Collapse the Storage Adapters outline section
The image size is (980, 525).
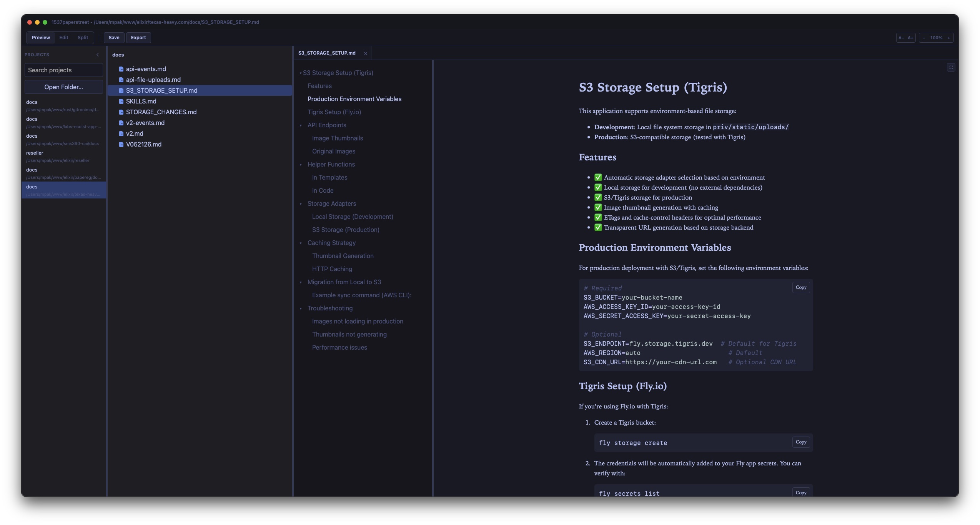coord(301,204)
